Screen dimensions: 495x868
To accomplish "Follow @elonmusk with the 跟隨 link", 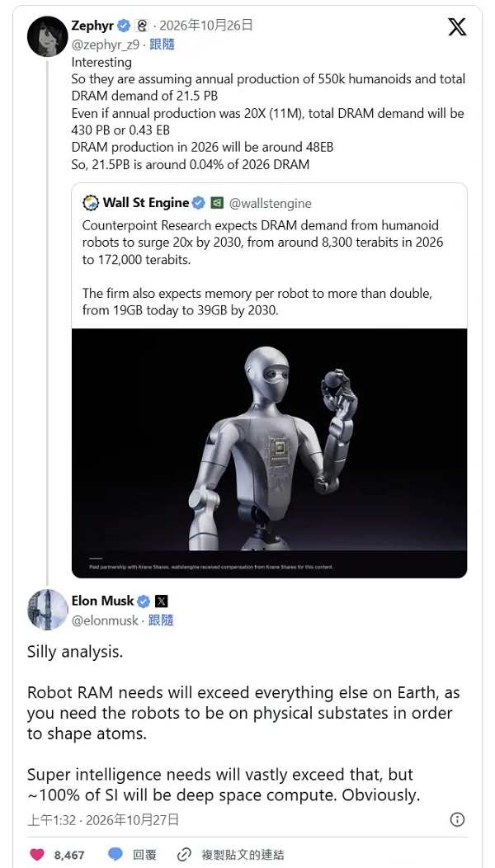I will click(161, 620).
